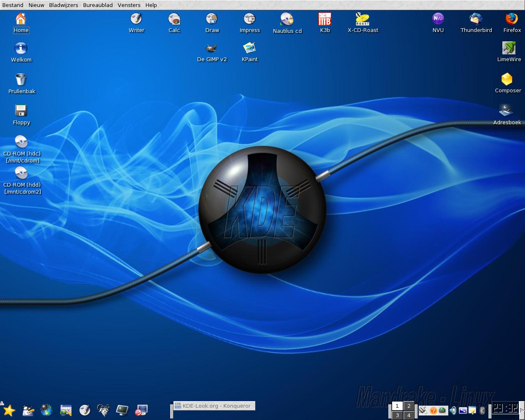Viewport: 525px width, 420px height.
Task: Switch to virtual desktop 1
Action: click(x=397, y=406)
